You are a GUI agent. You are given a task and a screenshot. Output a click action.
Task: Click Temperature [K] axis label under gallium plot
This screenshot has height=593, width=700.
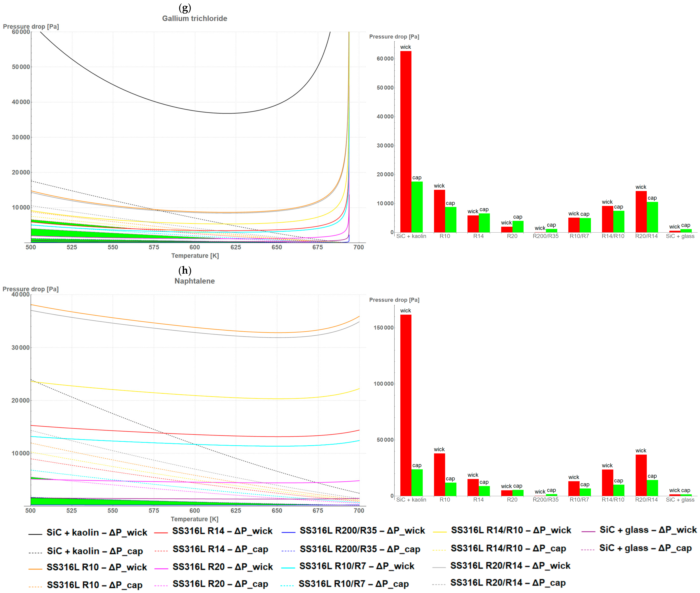[x=195, y=256]
